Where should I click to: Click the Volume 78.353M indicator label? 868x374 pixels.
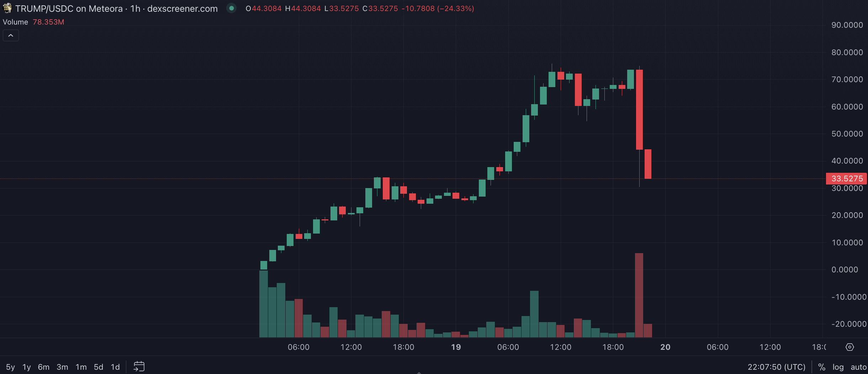[x=33, y=22]
